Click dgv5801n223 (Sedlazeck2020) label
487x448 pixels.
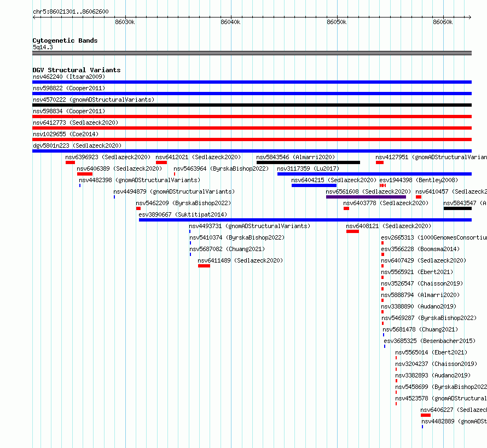77,146
